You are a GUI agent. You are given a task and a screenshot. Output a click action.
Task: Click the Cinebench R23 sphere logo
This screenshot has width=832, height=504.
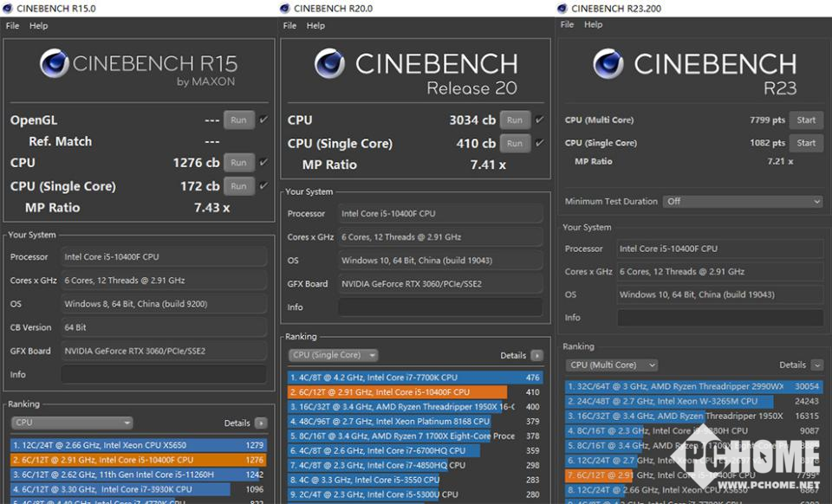coord(608,63)
